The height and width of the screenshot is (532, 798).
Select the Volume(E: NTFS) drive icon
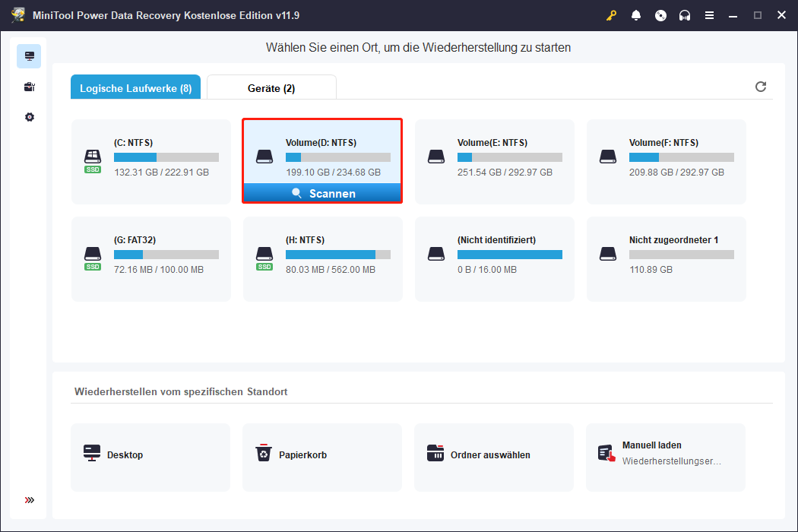(x=436, y=157)
